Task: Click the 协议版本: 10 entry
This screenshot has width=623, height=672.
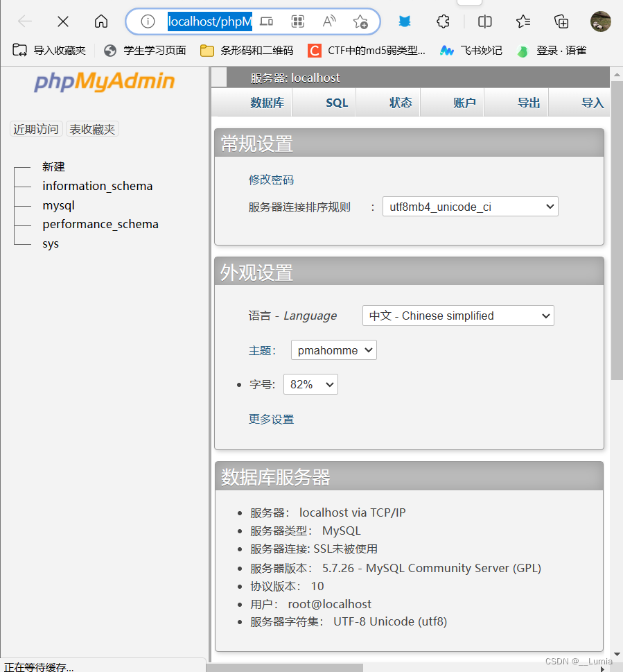Action: pyautogui.click(x=287, y=586)
